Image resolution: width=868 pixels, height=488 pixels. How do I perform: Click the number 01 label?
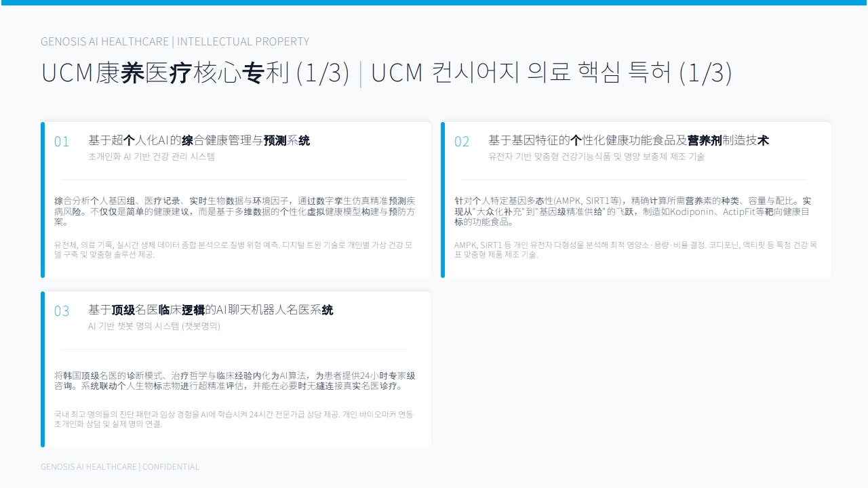point(62,142)
